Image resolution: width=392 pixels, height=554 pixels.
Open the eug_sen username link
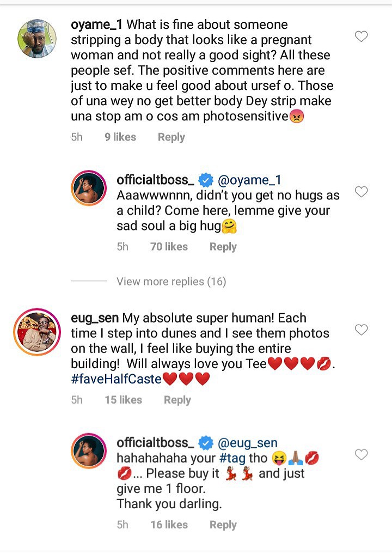(x=95, y=318)
